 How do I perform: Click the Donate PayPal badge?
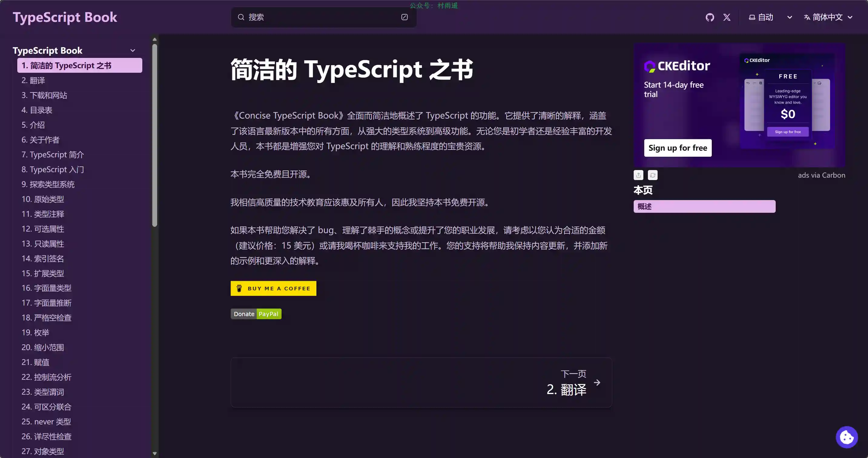[x=256, y=314]
